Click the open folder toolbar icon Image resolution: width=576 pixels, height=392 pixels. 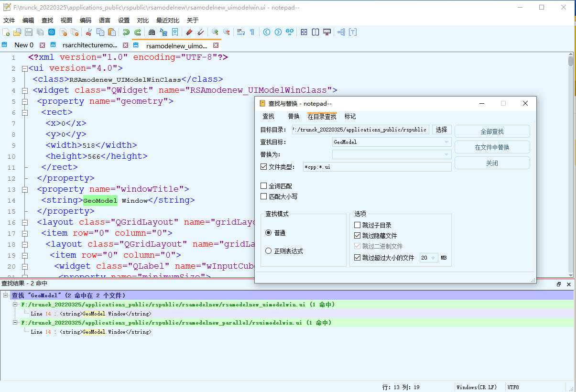17,32
